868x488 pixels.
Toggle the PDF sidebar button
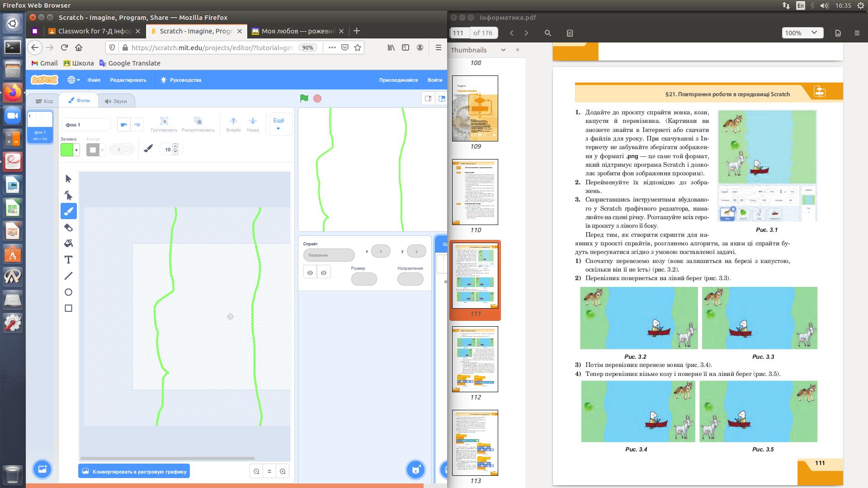[x=570, y=33]
